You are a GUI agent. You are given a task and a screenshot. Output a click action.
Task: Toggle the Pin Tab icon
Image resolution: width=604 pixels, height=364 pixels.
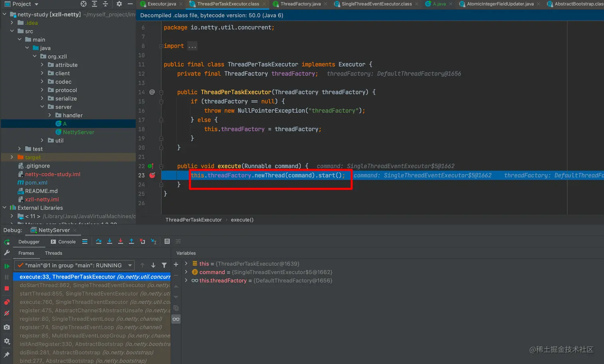[x=7, y=354]
